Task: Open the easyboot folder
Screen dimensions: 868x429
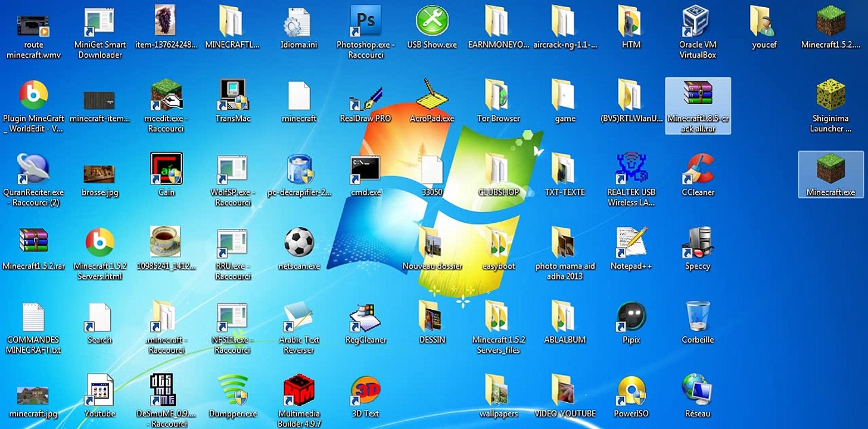Action: coord(497,243)
